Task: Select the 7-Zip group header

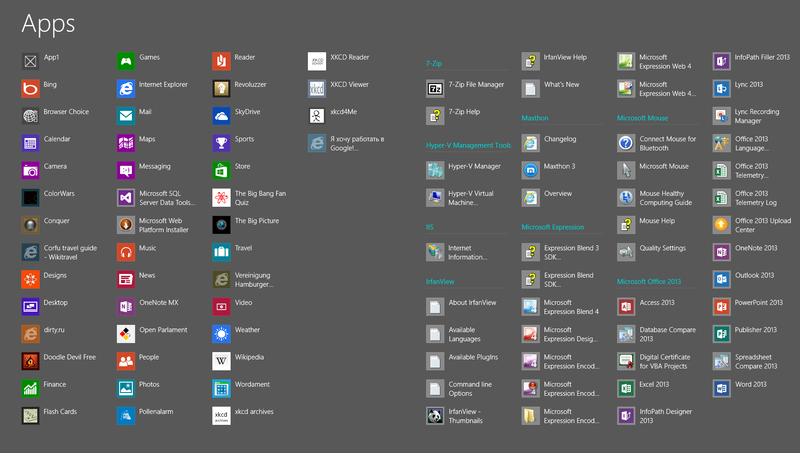Action: click(434, 64)
